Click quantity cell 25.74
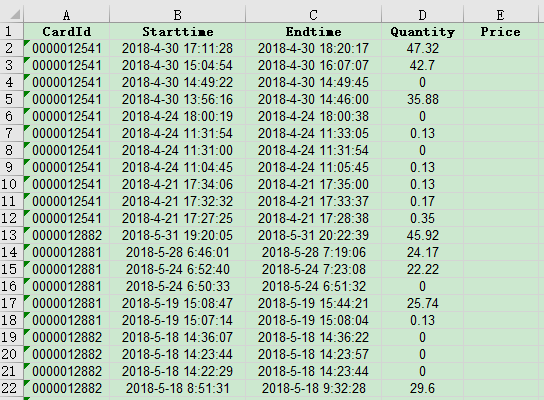Image resolution: width=544 pixels, height=400 pixels. click(422, 303)
